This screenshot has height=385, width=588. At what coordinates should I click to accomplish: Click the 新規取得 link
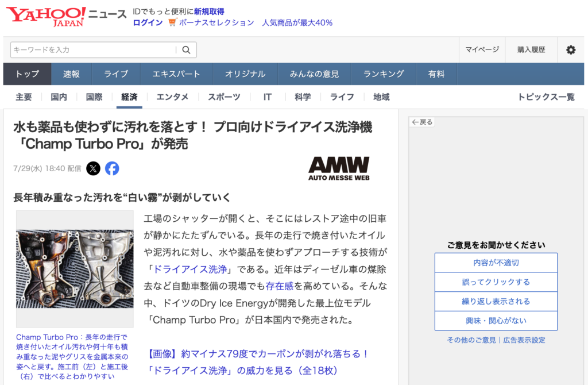(209, 11)
